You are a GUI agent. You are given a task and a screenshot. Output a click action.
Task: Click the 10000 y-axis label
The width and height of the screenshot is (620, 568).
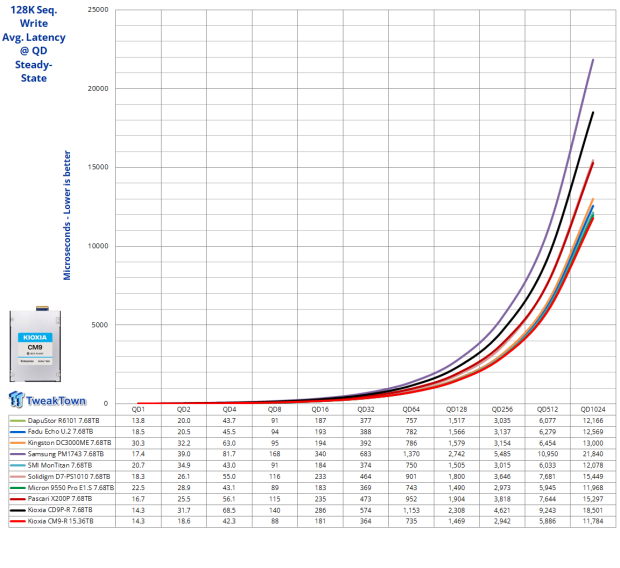point(98,246)
